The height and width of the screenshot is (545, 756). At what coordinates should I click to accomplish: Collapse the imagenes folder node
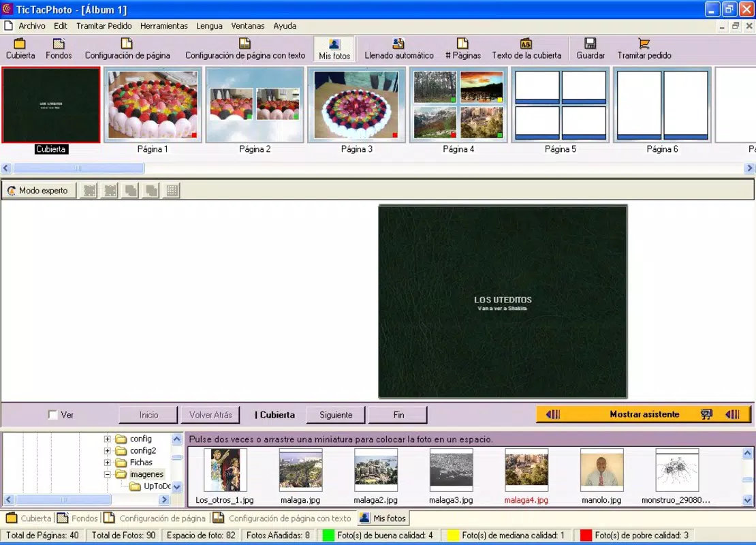coord(108,475)
